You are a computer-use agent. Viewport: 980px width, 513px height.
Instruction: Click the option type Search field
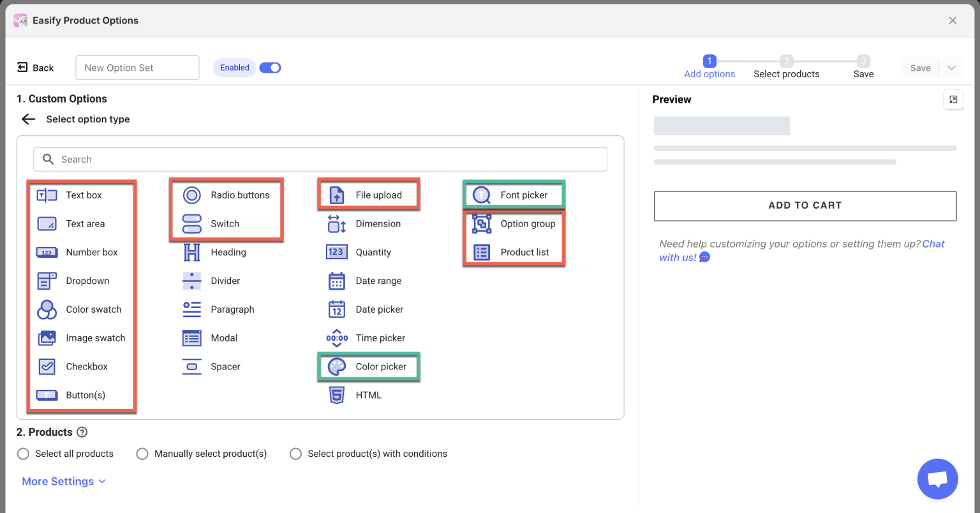click(x=320, y=160)
